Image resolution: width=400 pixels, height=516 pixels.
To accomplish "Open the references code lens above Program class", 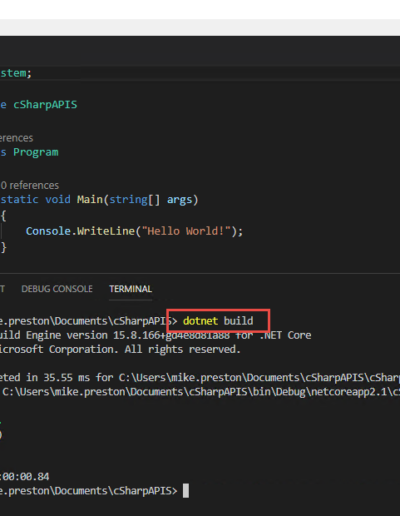I will click(16, 138).
